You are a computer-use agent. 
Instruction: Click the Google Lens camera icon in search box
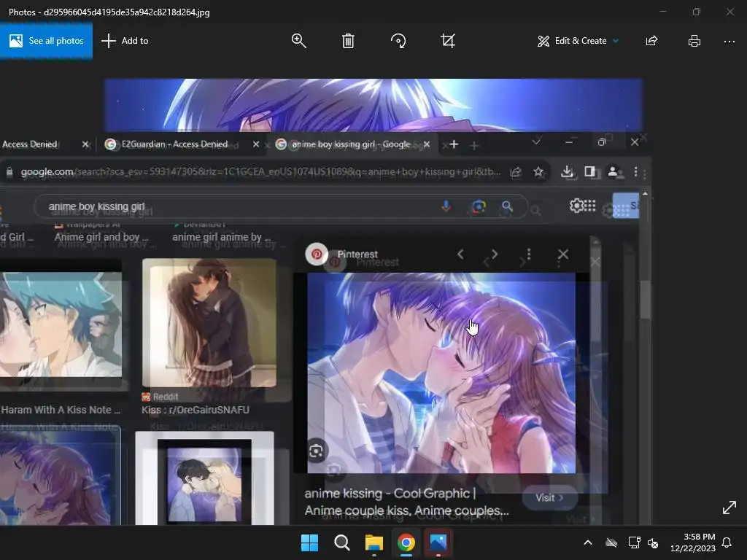coord(479,206)
